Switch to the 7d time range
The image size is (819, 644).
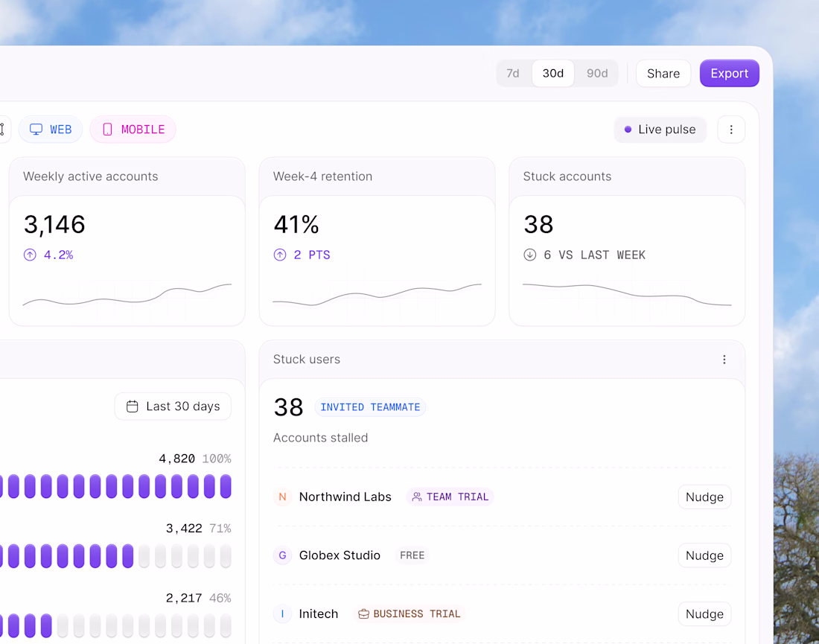click(513, 74)
